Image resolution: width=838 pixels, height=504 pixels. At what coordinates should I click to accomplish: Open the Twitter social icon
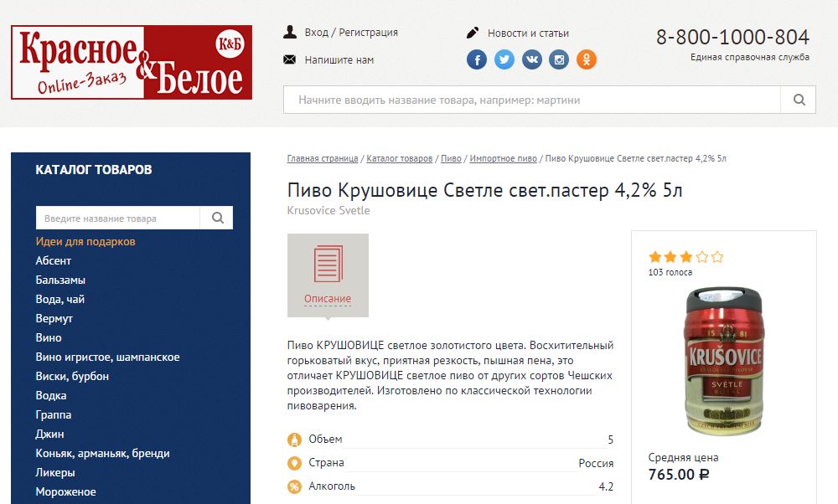click(504, 59)
